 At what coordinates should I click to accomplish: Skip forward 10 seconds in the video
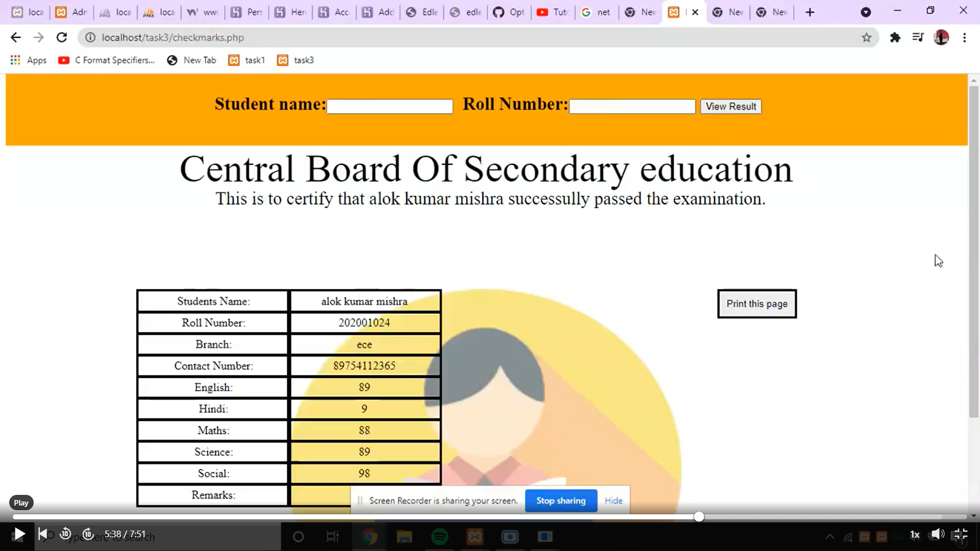point(88,534)
